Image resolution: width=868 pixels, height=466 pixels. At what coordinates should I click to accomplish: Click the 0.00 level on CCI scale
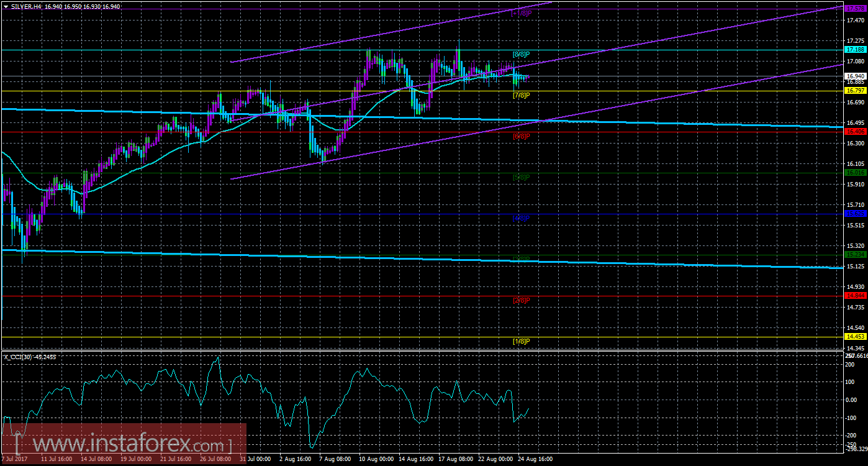tap(852, 400)
